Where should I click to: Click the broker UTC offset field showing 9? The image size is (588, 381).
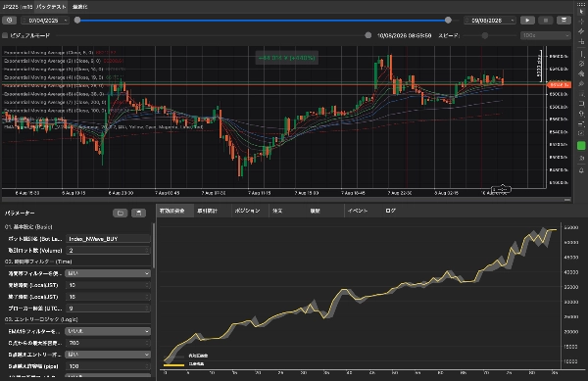click(108, 309)
